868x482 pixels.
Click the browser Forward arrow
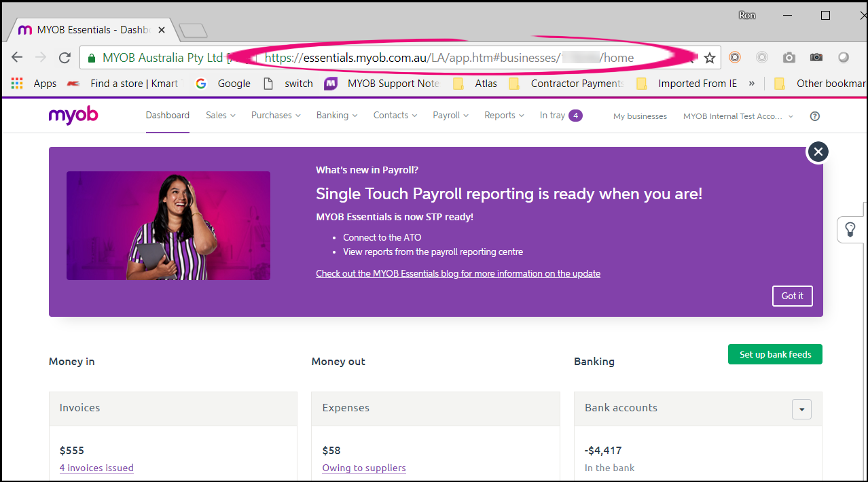click(x=41, y=58)
